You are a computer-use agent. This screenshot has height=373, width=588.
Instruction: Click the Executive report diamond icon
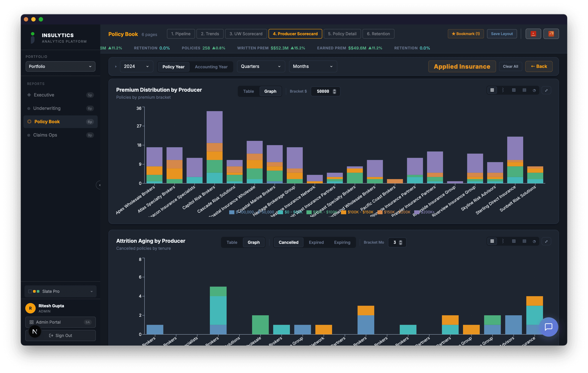pyautogui.click(x=29, y=95)
